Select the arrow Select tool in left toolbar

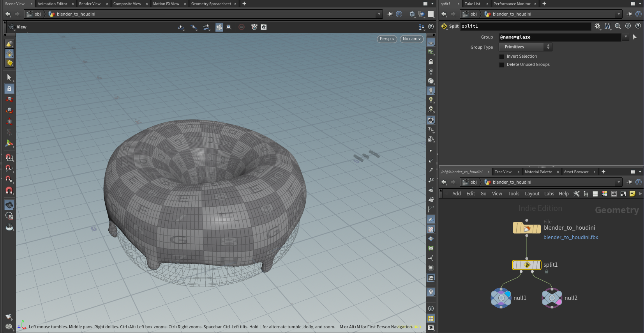9,77
